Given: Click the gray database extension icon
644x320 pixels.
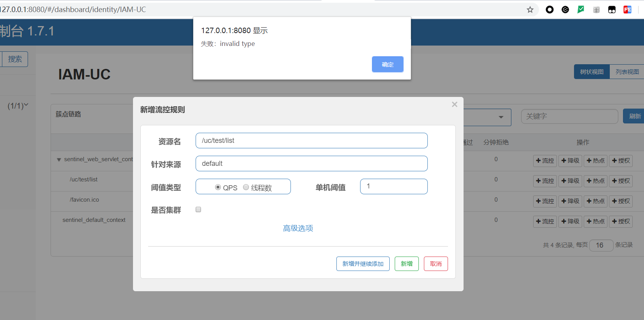Looking at the screenshot, I should point(596,10).
